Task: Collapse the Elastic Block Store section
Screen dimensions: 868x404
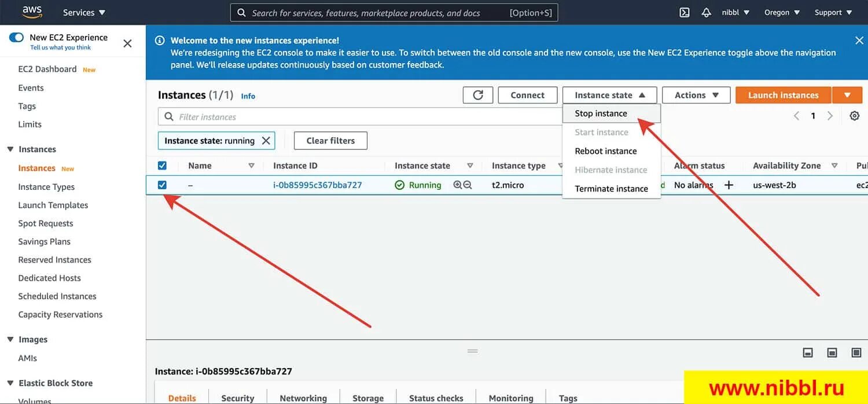Action: click(x=10, y=383)
